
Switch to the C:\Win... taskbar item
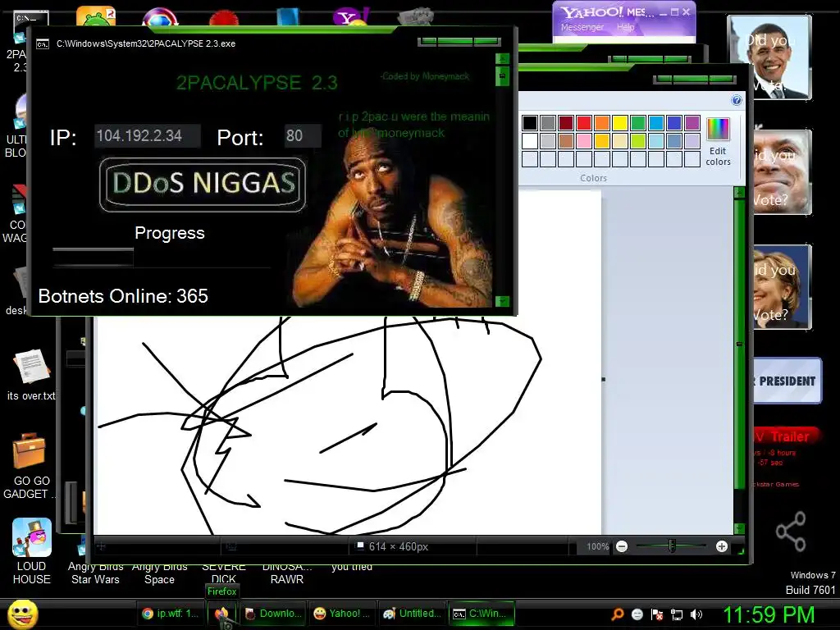(x=481, y=614)
